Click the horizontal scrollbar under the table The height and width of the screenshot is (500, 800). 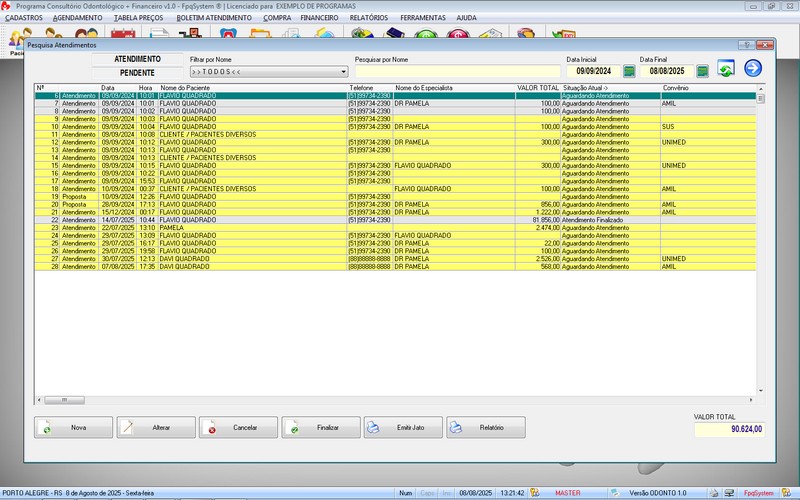[x=400, y=398]
